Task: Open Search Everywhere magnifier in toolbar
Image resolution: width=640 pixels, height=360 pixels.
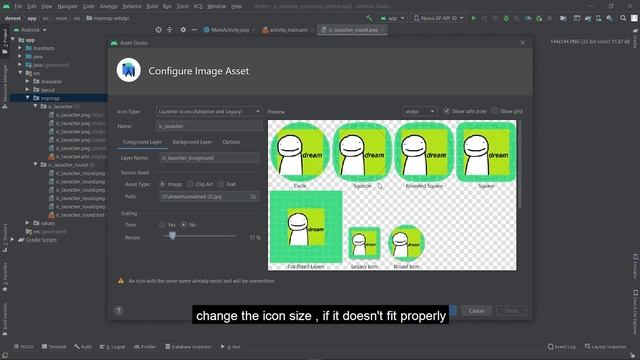Action: pos(623,18)
